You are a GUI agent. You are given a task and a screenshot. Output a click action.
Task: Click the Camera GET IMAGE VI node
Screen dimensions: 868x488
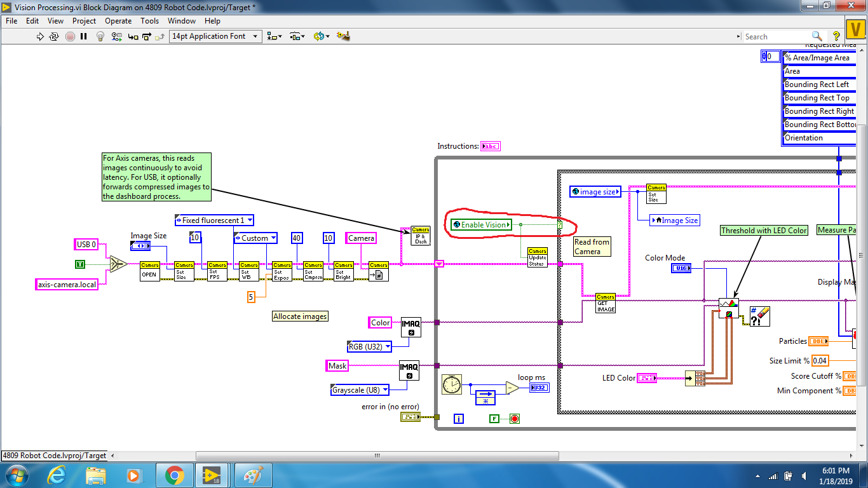pyautogui.click(x=606, y=303)
